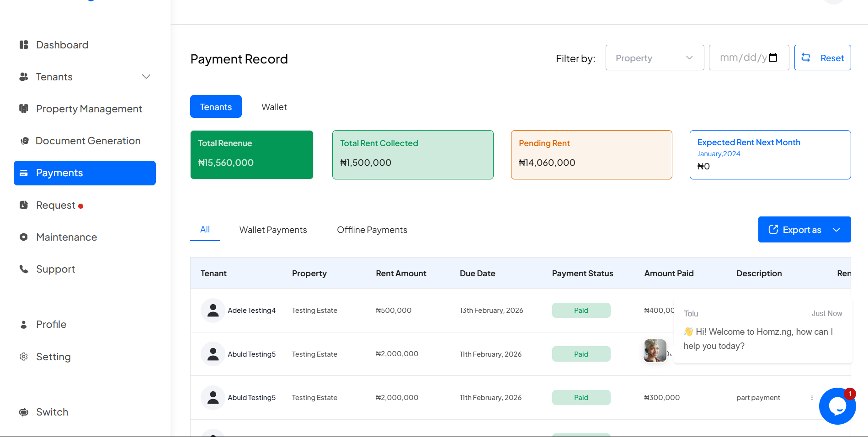Click the Tenants people icon in sidebar
This screenshot has height=437, width=868.
tap(24, 77)
